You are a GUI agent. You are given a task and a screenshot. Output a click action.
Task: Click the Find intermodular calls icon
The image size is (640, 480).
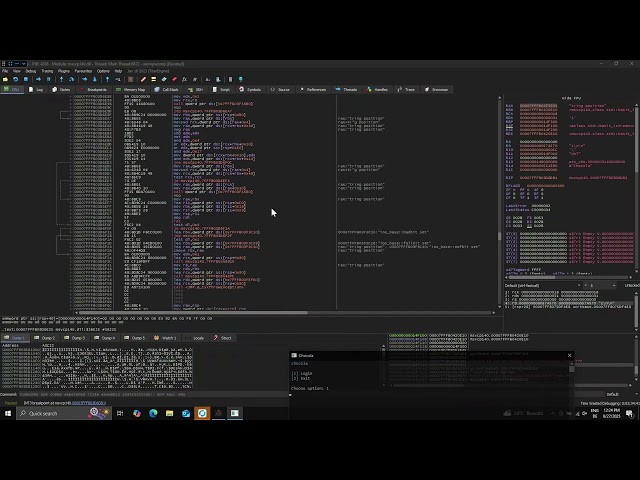click(x=218, y=79)
